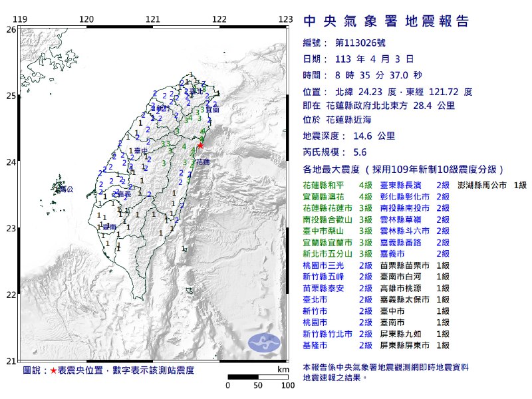The image size is (532, 399).
Task: Click the row 雲林縣斗六市 2級
Action: coord(414,231)
